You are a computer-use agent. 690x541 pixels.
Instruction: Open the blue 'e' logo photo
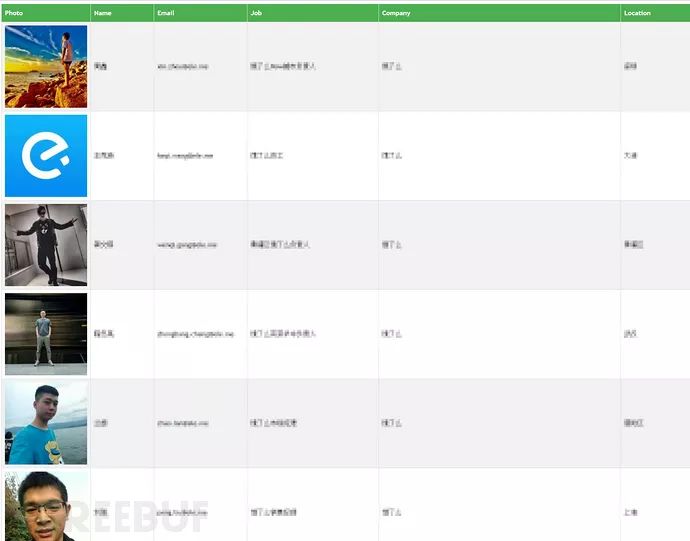point(46,156)
